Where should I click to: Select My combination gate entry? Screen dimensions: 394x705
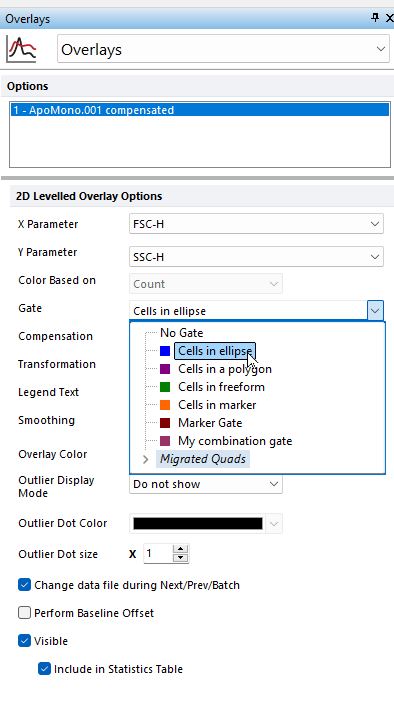point(235,441)
